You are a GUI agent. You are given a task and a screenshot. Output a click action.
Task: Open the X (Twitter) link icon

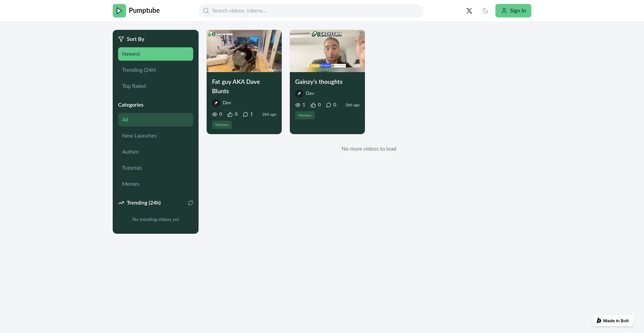click(x=469, y=11)
